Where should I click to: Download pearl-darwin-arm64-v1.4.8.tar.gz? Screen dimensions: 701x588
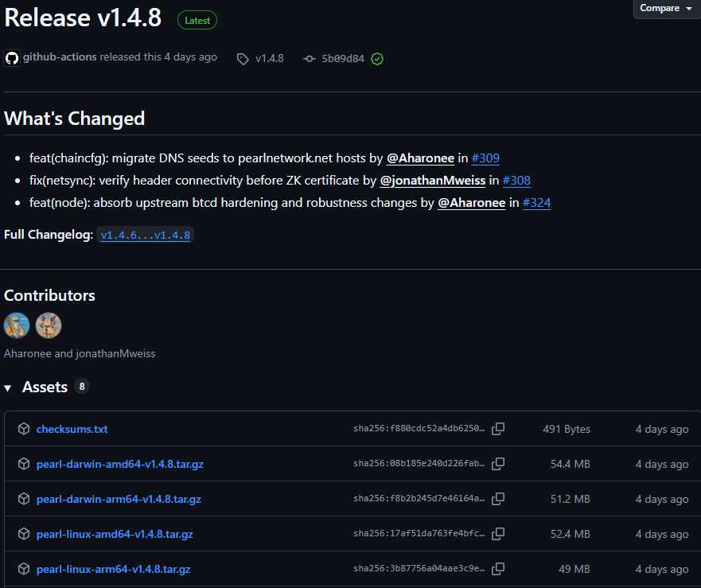(x=119, y=499)
